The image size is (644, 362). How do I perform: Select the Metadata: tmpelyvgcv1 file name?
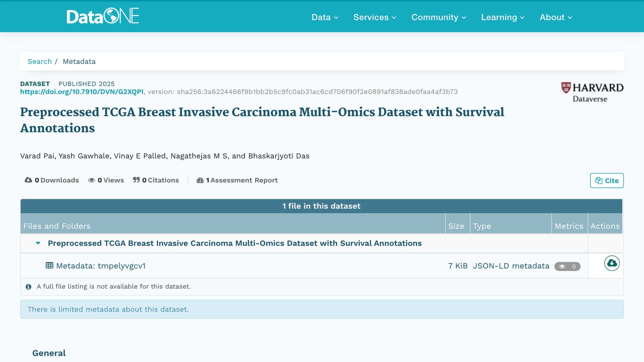[101, 265]
